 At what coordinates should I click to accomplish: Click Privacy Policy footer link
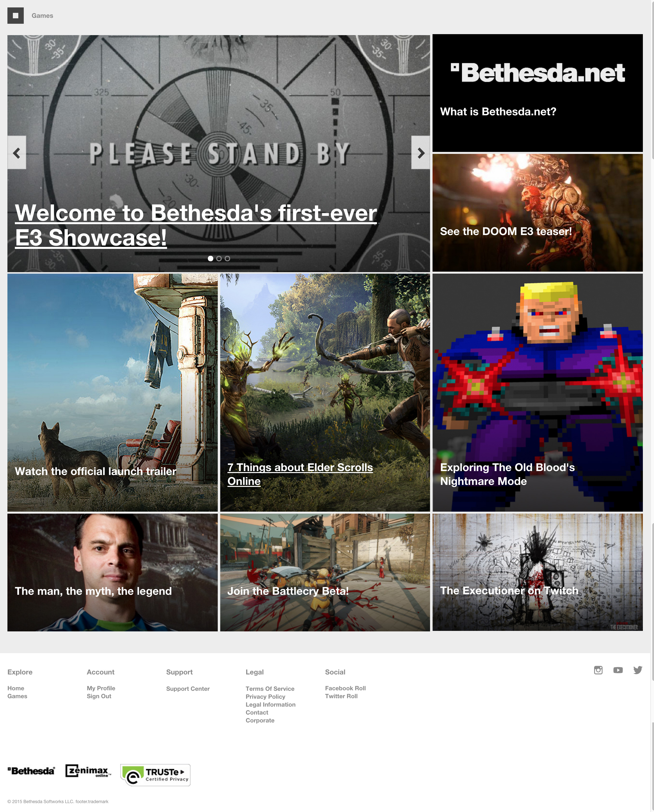(265, 696)
